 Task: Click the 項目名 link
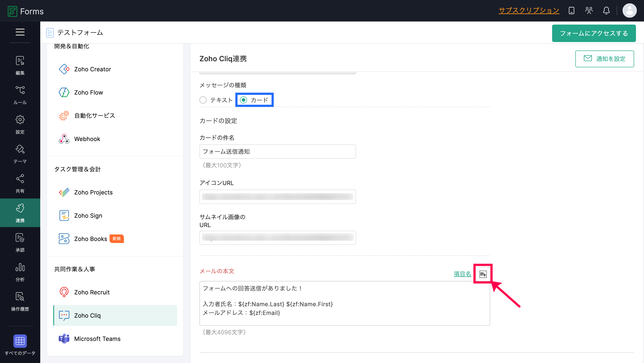click(462, 274)
